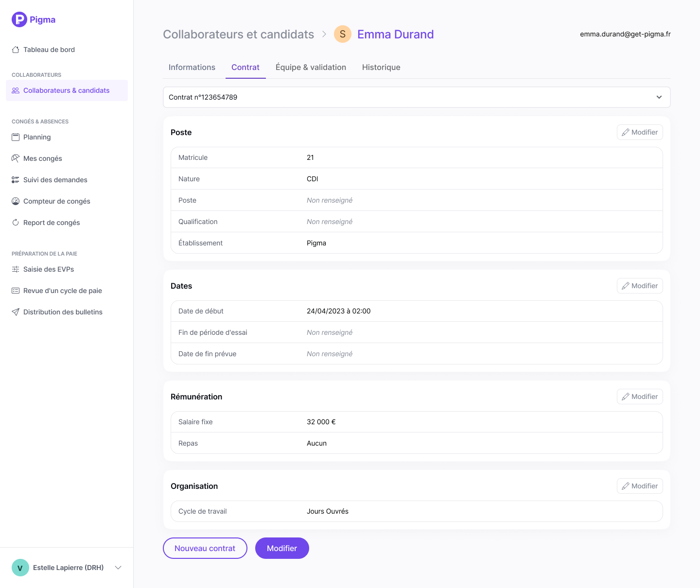Click the Emma Durand name heading
The width and height of the screenshot is (700, 588).
click(x=396, y=35)
